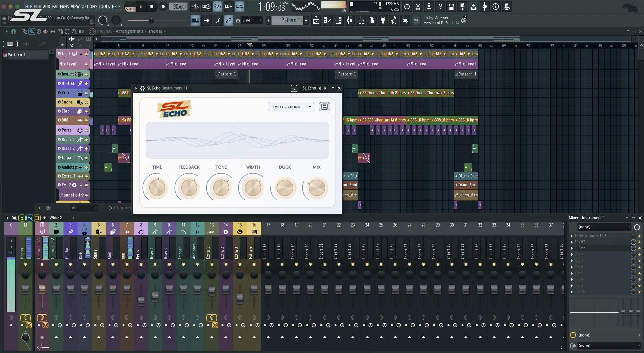Select the delete tool in Playlist

tap(39, 31)
